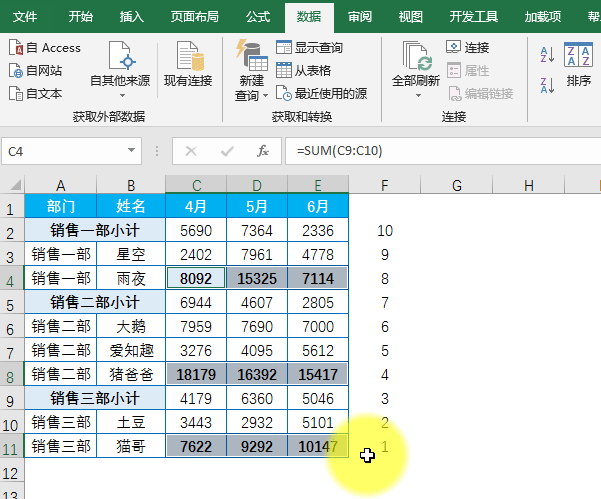601x499 pixels.
Task: Import data using the 自 Access icon
Action: click(x=17, y=48)
